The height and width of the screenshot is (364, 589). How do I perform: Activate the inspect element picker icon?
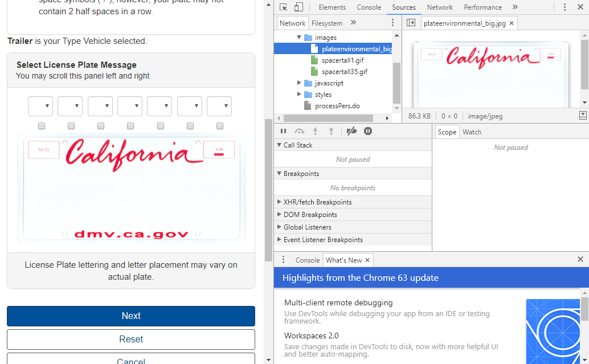(284, 7)
